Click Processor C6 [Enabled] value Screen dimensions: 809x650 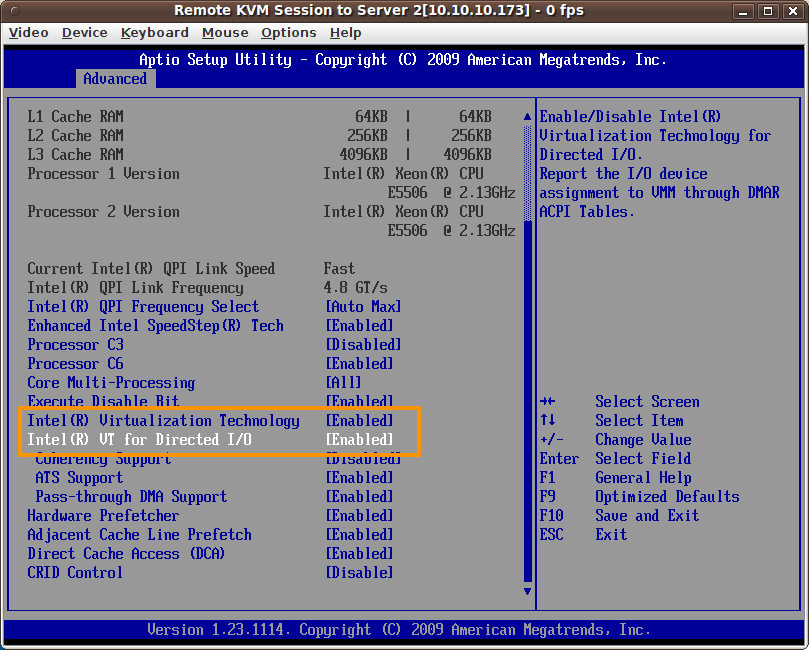pos(360,364)
